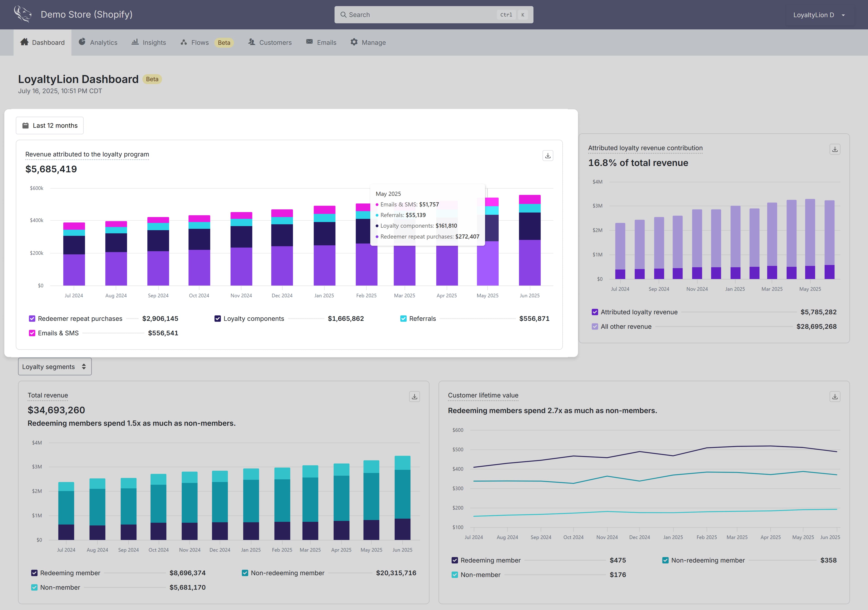Click the Ctrl K shortcut hint
Image resolution: width=868 pixels, height=610 pixels.
512,15
